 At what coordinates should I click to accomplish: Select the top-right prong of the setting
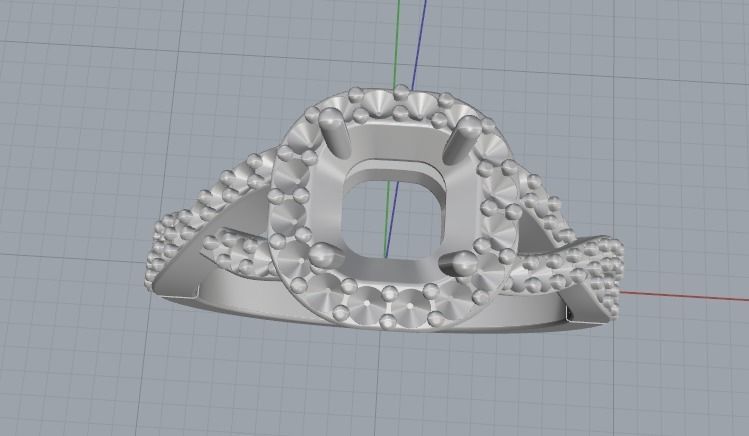click(461, 139)
